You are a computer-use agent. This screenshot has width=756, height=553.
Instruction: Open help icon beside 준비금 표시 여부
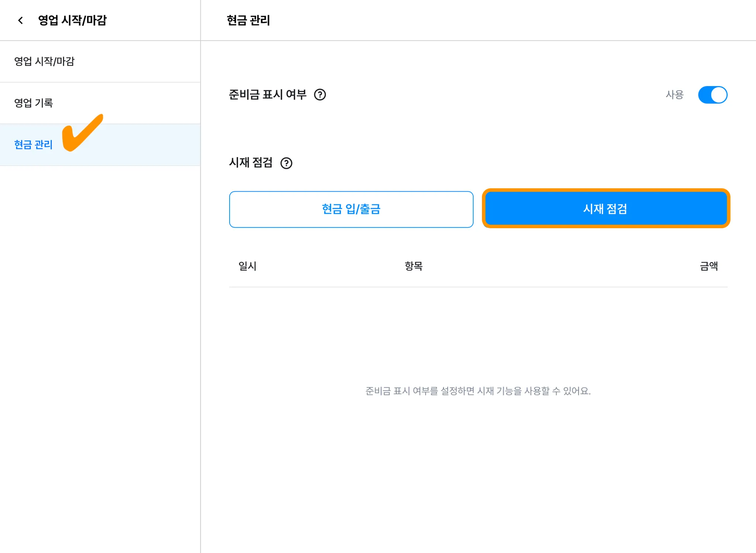coord(320,95)
